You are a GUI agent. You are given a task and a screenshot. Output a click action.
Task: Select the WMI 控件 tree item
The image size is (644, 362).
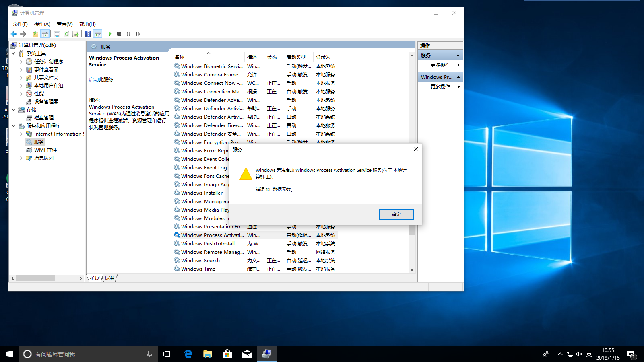(45, 150)
